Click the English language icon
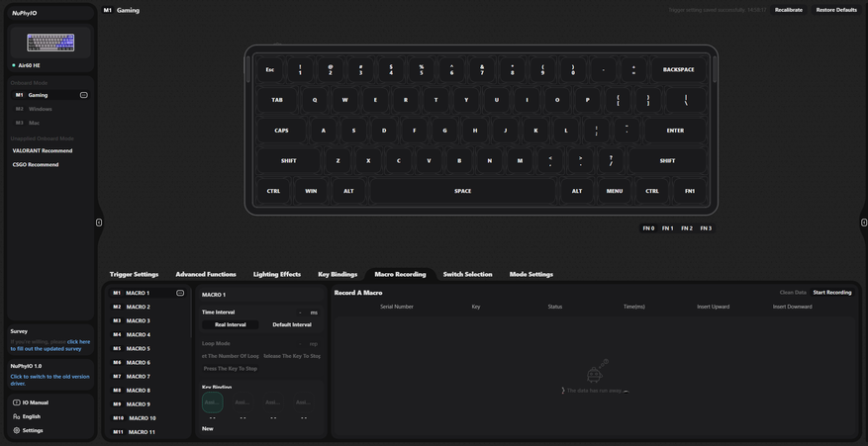Viewport: 868px width, 446px height. click(x=17, y=416)
